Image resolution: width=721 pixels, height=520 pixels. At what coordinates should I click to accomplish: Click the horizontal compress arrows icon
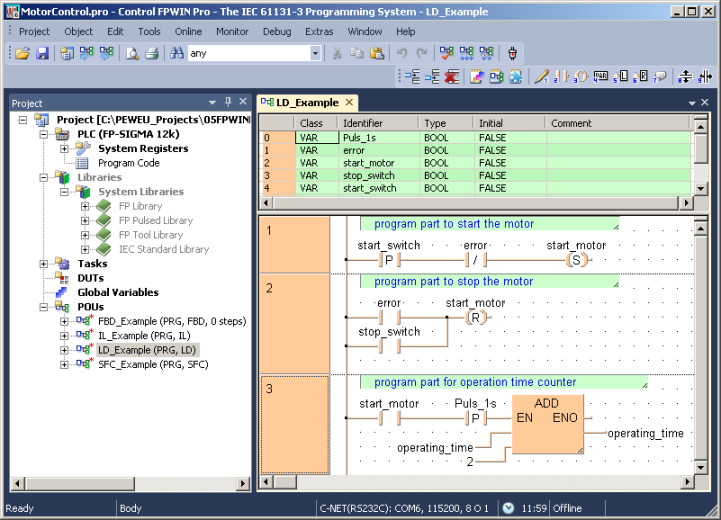705,76
